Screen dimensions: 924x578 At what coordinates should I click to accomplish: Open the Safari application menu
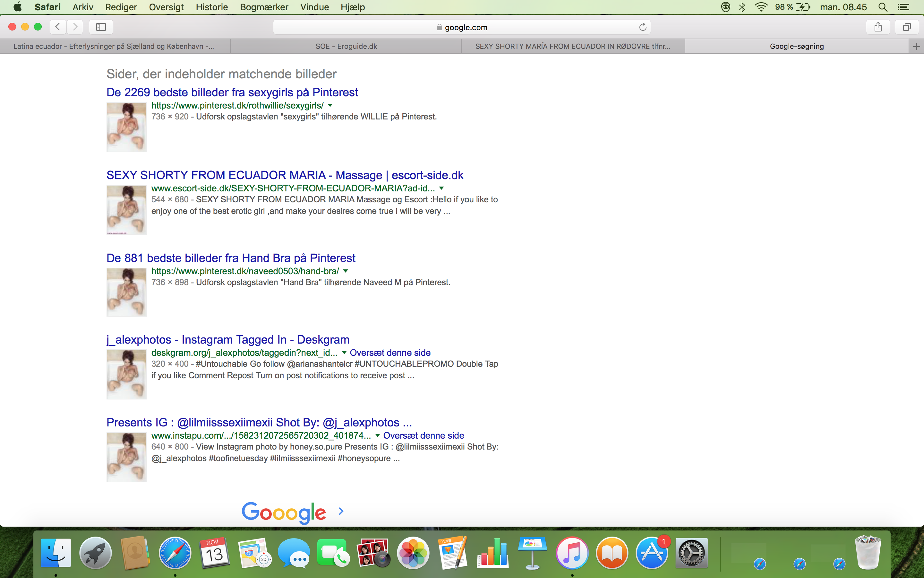pyautogui.click(x=47, y=7)
